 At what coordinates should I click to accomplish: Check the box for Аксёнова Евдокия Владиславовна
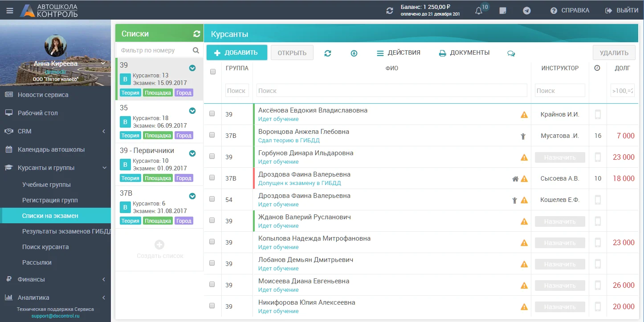pyautogui.click(x=212, y=114)
